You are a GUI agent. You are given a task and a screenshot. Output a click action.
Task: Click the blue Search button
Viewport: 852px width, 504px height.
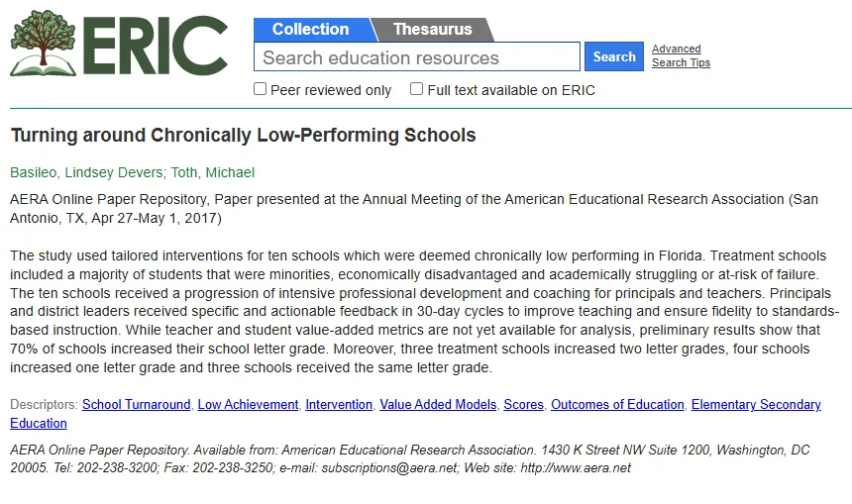pos(614,56)
